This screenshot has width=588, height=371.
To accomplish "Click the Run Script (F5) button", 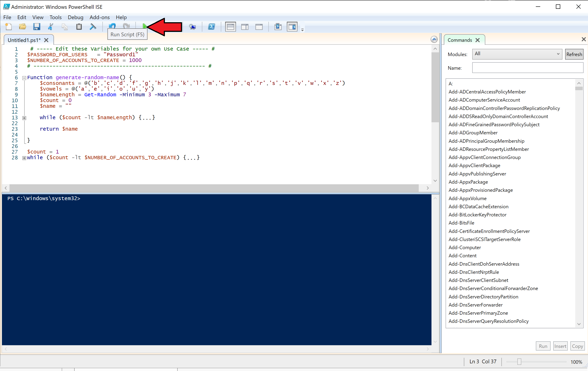I will 144,26.
